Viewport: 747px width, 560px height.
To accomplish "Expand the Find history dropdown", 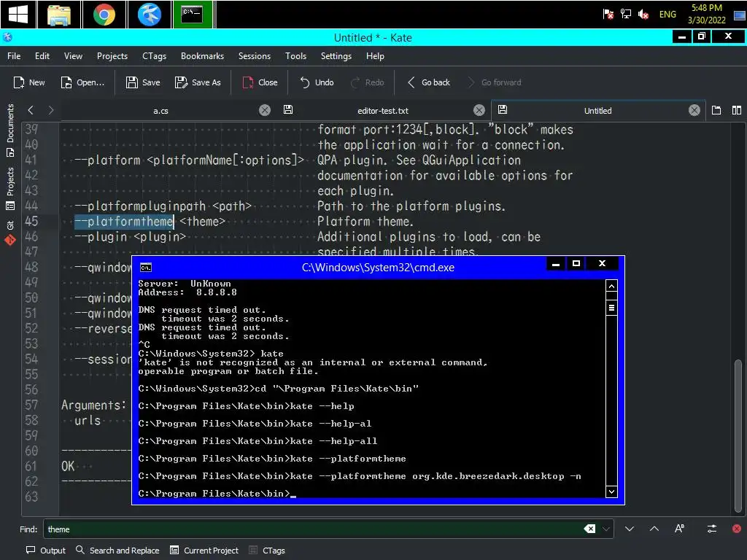I will (x=606, y=529).
